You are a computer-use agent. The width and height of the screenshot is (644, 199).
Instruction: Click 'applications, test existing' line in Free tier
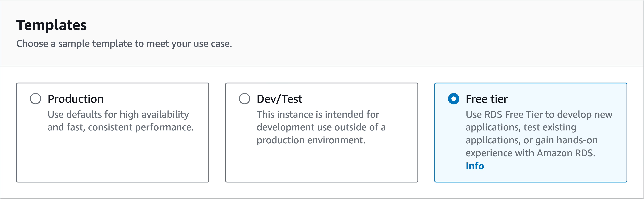521,127
